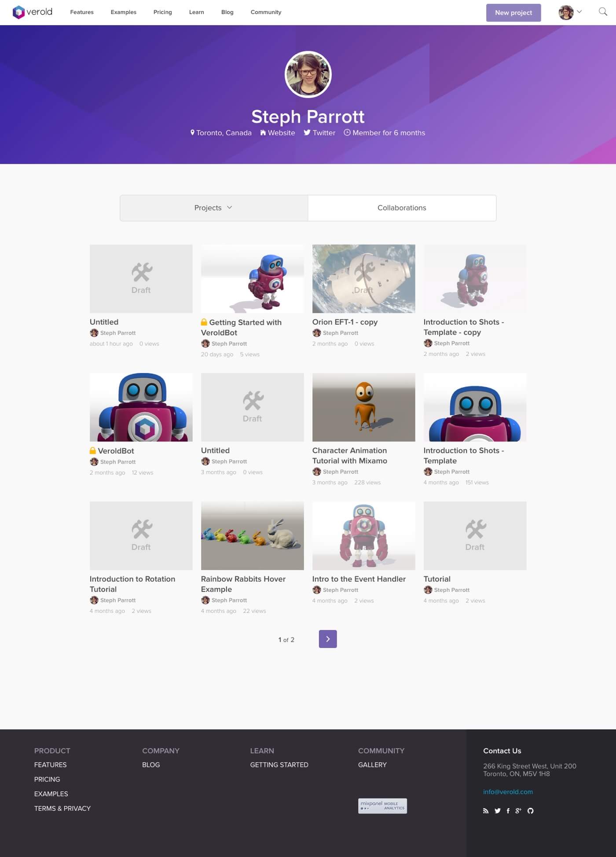The width and height of the screenshot is (616, 857).
Task: Click author avatar under Character Animation Tutorial
Action: point(317,472)
